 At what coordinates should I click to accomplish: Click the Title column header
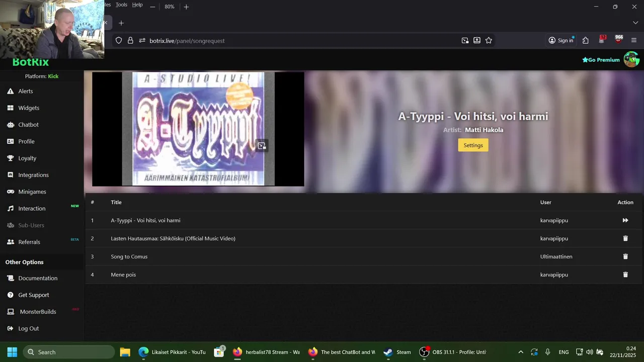click(116, 202)
